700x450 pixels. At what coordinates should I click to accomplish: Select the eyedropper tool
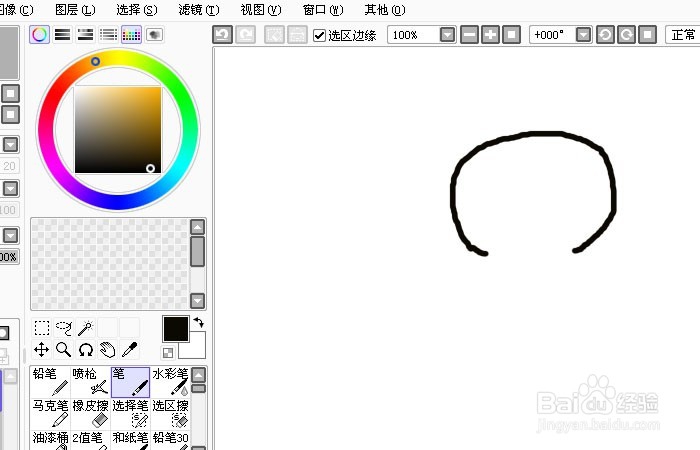click(129, 350)
